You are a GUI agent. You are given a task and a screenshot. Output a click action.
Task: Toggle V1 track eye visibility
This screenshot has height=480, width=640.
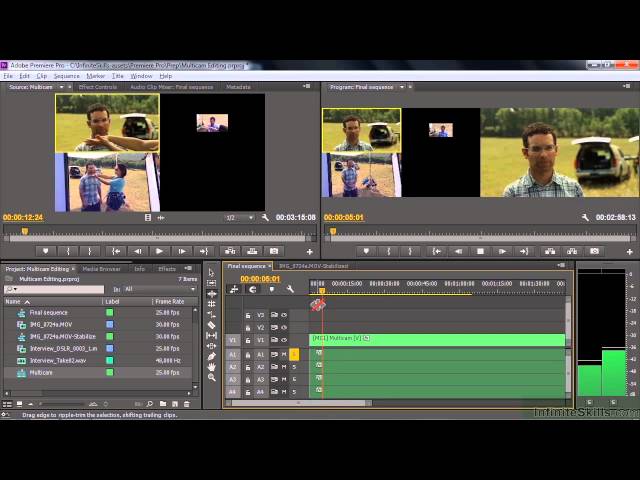(x=284, y=340)
